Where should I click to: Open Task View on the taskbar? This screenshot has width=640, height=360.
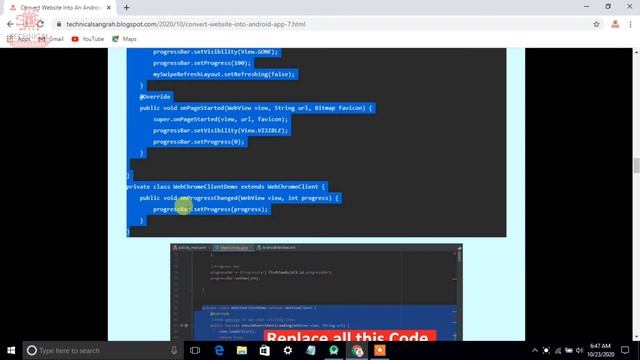coord(195,350)
